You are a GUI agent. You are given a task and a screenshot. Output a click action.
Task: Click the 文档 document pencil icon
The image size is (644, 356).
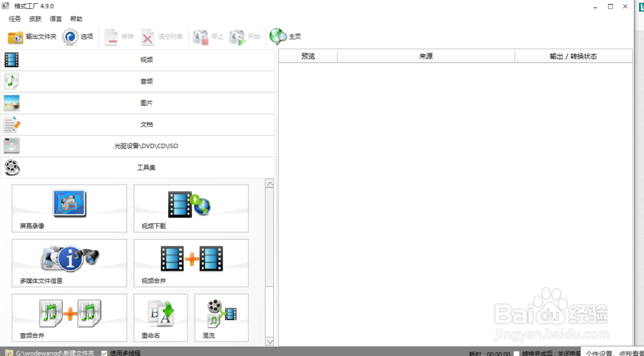12,124
